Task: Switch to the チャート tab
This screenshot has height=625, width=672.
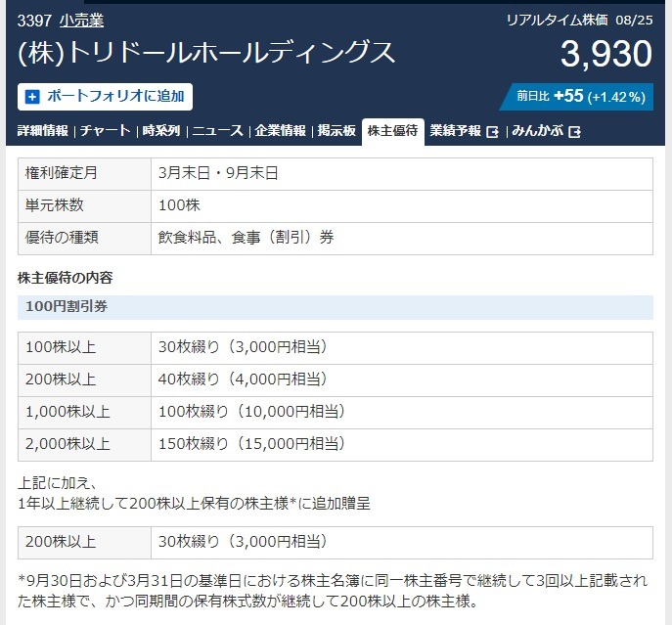Action: coord(105,131)
